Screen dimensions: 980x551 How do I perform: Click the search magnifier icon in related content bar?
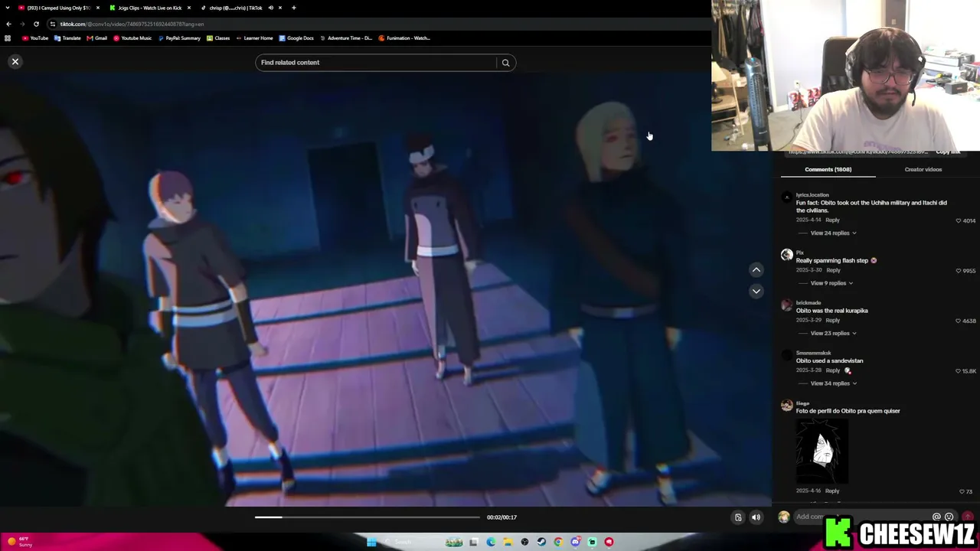point(505,63)
